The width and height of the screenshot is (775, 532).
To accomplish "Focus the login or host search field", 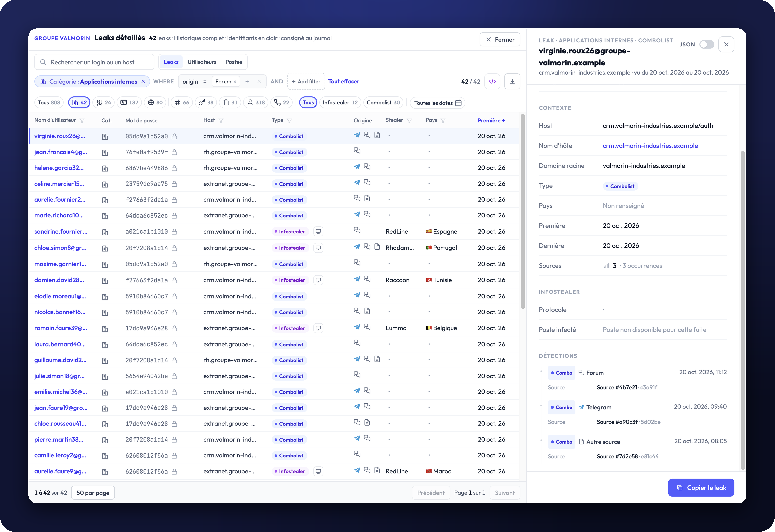I will click(x=94, y=62).
